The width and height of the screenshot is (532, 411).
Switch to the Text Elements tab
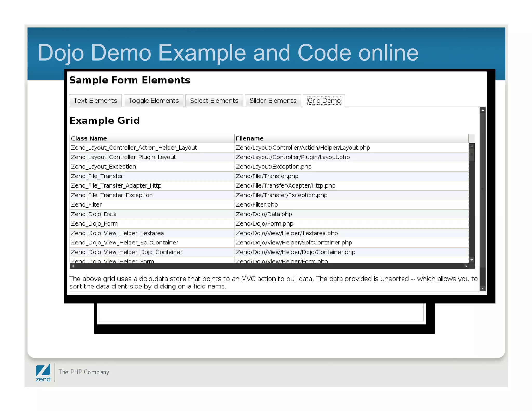point(95,101)
